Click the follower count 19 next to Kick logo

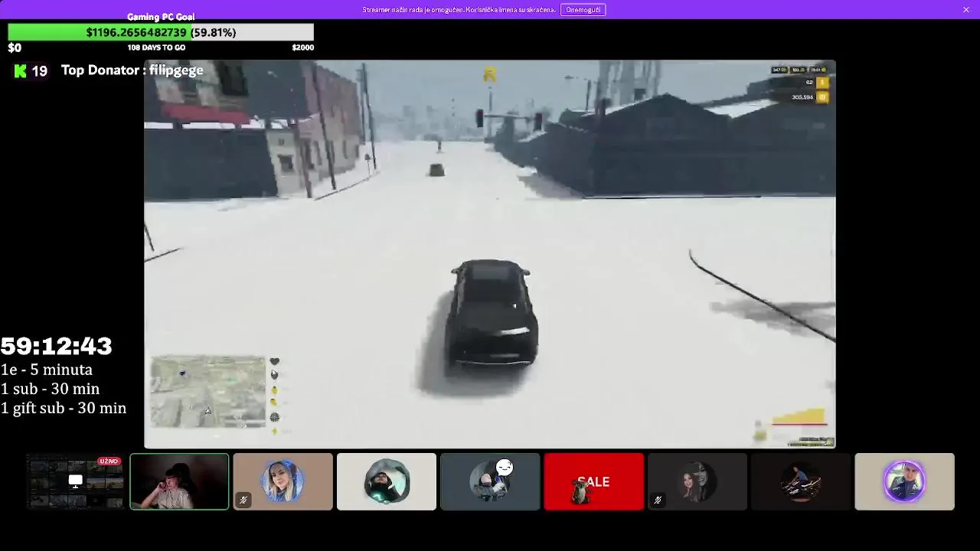click(40, 70)
